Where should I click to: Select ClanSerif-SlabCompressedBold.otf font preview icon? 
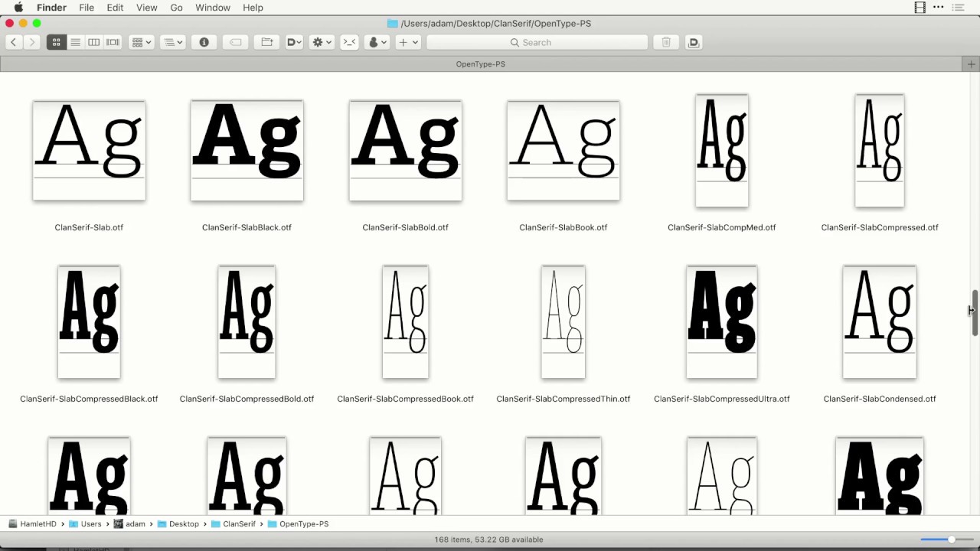click(247, 322)
